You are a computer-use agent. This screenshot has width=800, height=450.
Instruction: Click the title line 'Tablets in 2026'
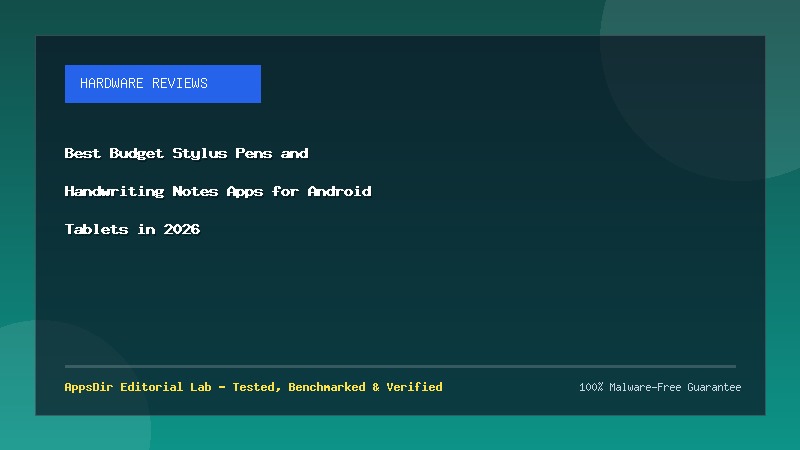[132, 230]
